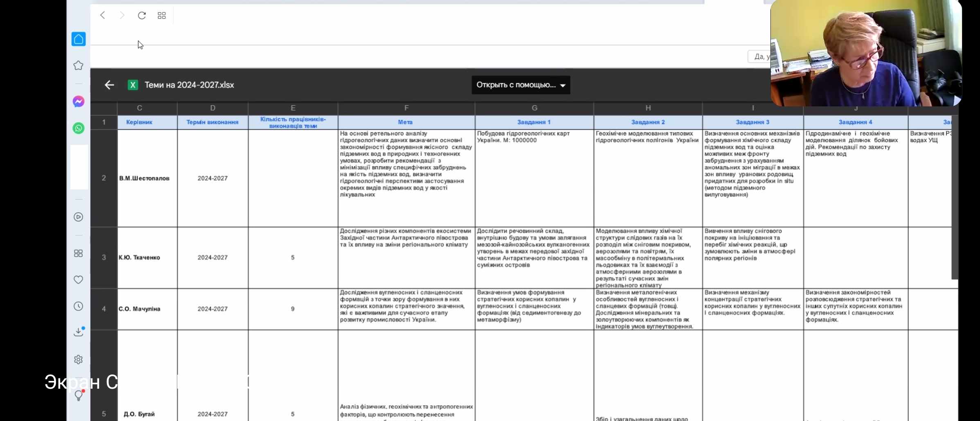Select column F header
The image size is (980, 421).
[406, 108]
